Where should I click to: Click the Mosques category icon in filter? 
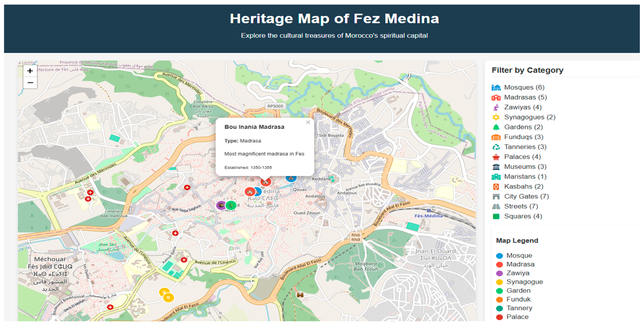496,87
